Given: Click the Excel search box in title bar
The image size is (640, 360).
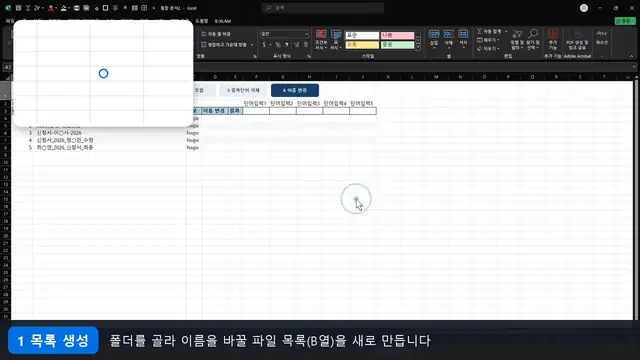Looking at the screenshot, I should (x=323, y=8).
